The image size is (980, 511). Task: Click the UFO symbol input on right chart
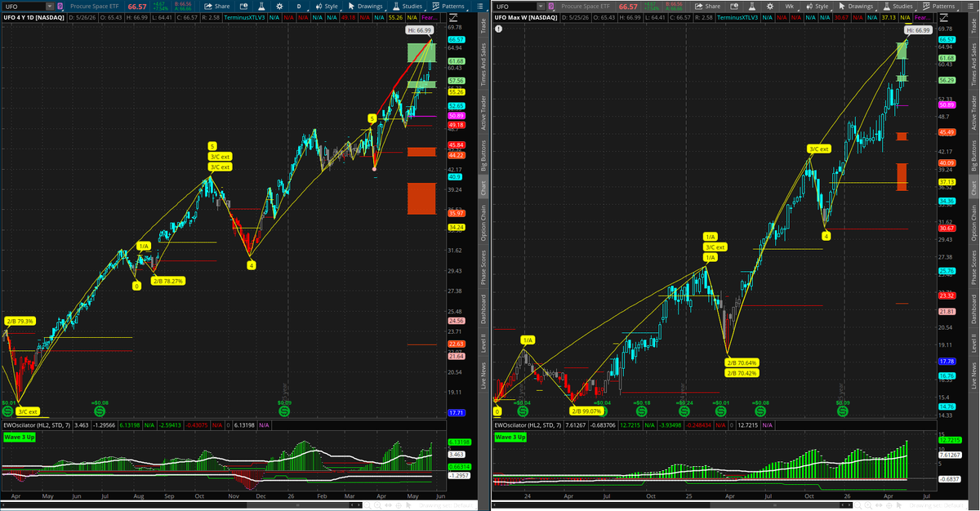[x=514, y=7]
